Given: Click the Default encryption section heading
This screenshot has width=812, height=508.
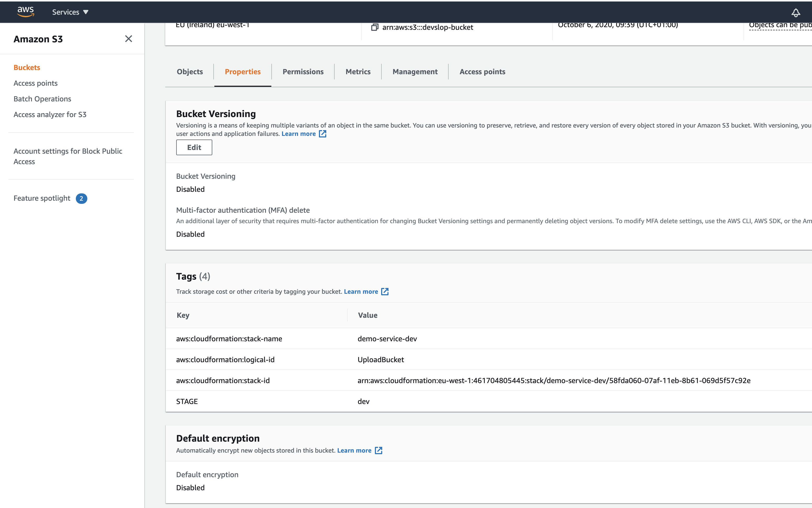Looking at the screenshot, I should 218,438.
